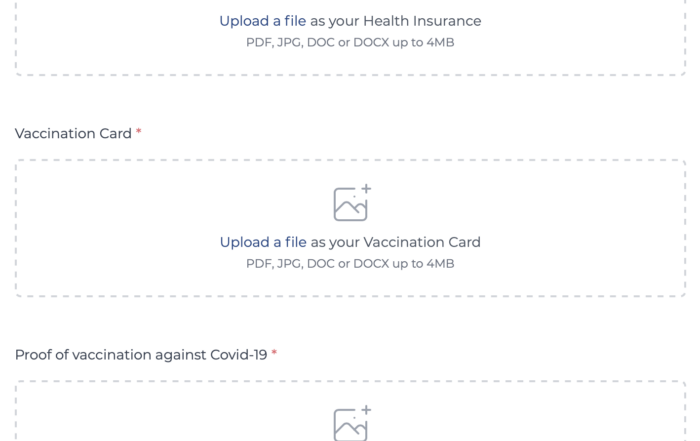Screen dimensions: 700x441
Task: Click the plus sign on Vaccination Card icon
Action: [366, 189]
